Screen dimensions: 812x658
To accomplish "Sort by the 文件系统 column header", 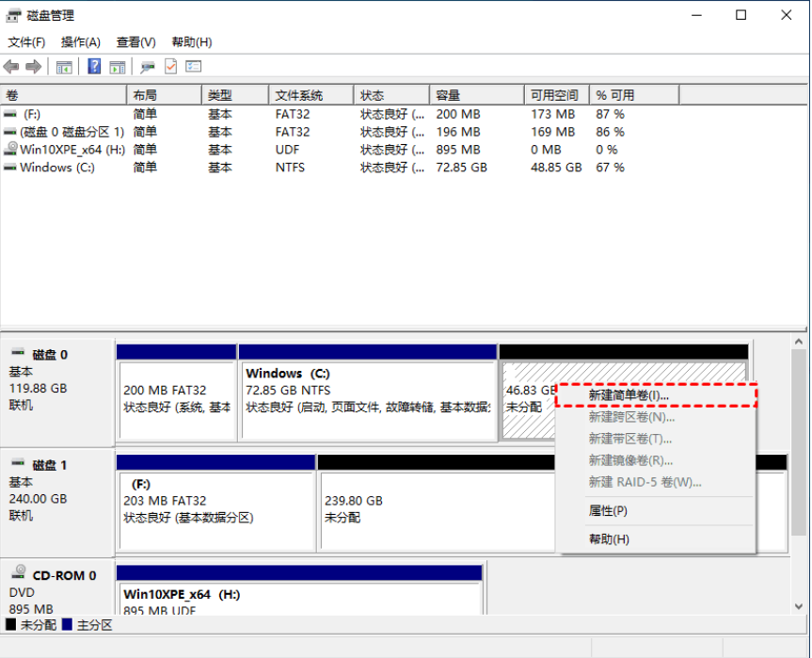I will [x=311, y=95].
